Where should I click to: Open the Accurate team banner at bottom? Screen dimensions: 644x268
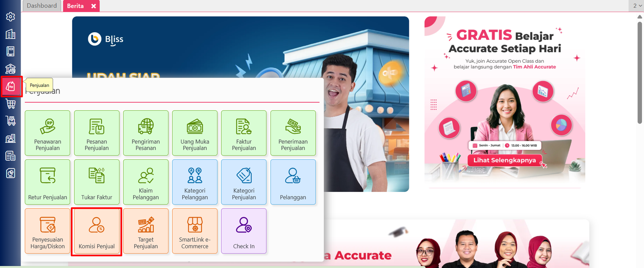(456, 243)
